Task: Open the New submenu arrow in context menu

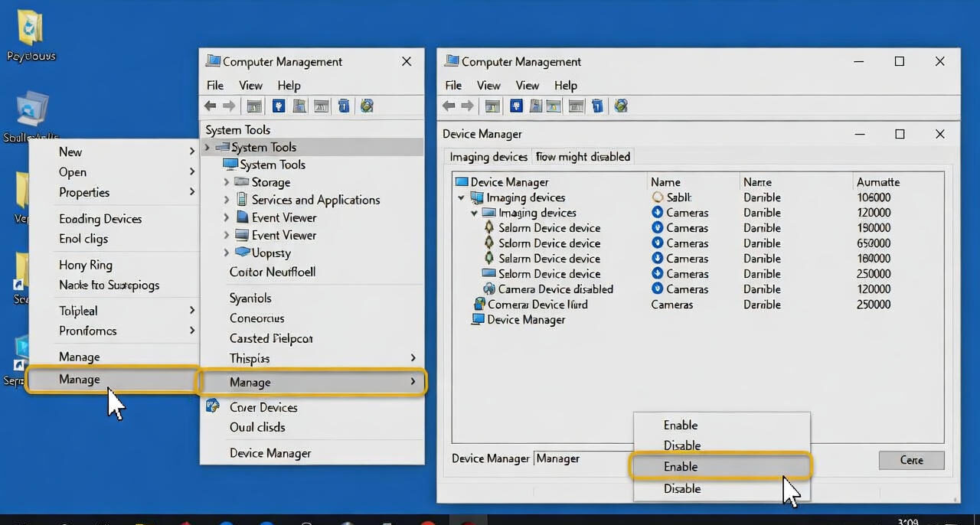Action: (192, 152)
